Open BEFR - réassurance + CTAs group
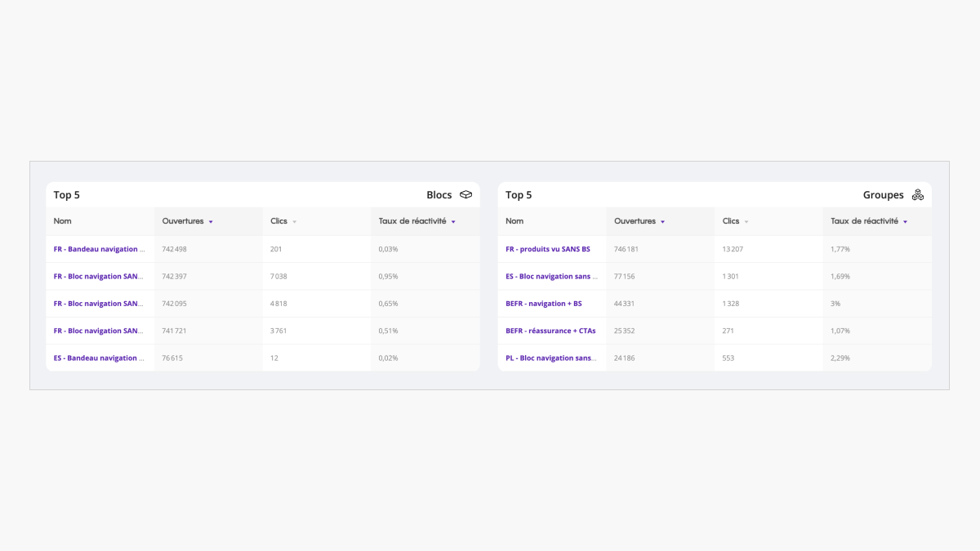 (550, 331)
